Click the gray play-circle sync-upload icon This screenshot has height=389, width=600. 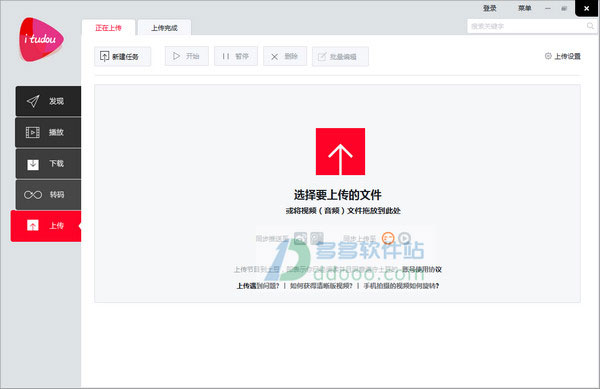(404, 238)
